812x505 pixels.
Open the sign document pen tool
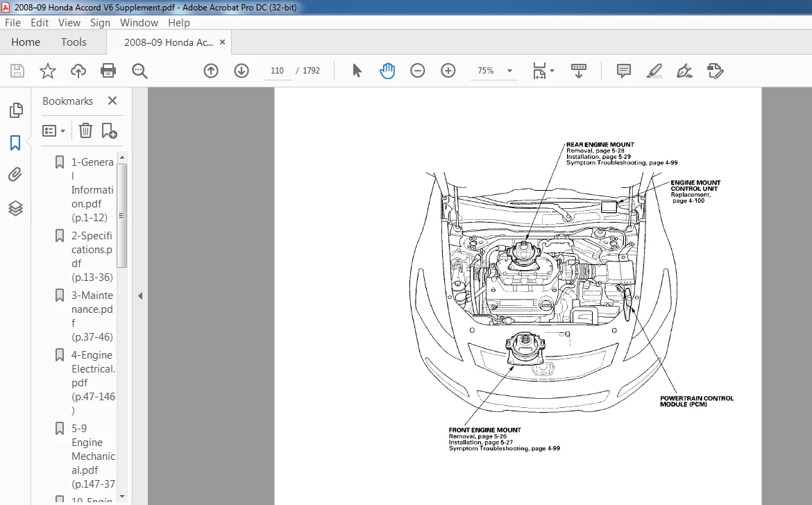(x=684, y=71)
